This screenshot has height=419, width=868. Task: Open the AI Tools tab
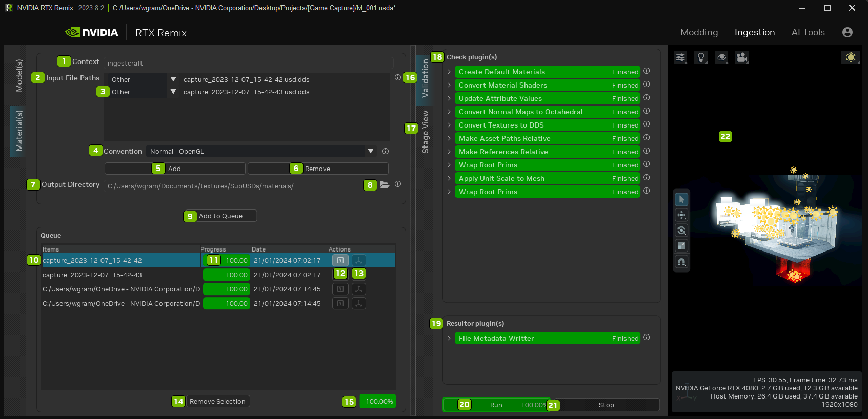(x=808, y=32)
